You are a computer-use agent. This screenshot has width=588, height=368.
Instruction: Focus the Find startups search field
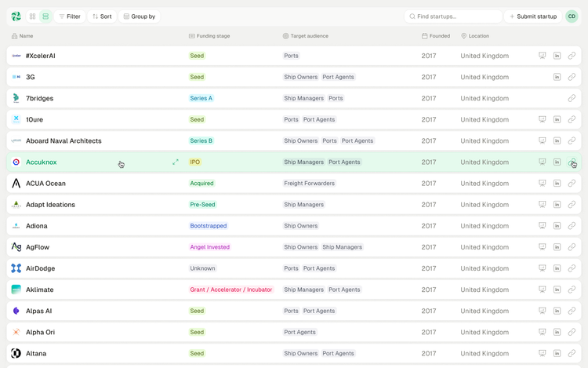click(x=453, y=16)
